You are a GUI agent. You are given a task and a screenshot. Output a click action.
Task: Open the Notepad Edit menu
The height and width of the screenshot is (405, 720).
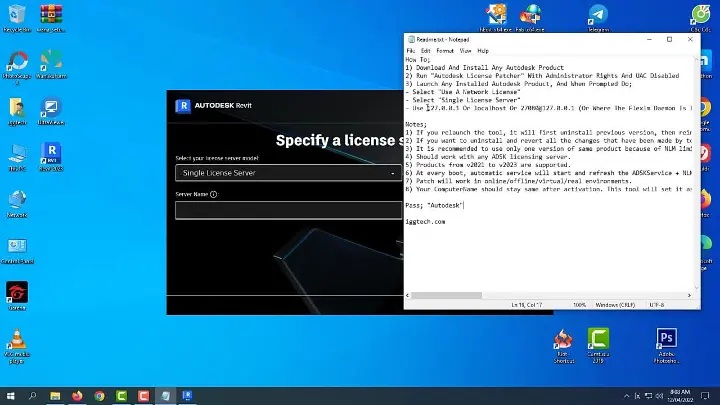[x=426, y=50]
